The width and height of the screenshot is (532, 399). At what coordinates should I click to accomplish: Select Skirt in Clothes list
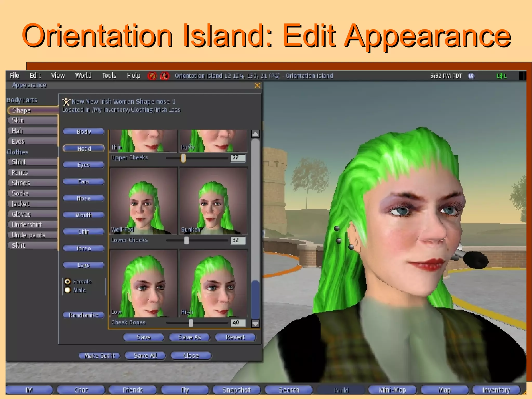coord(33,245)
